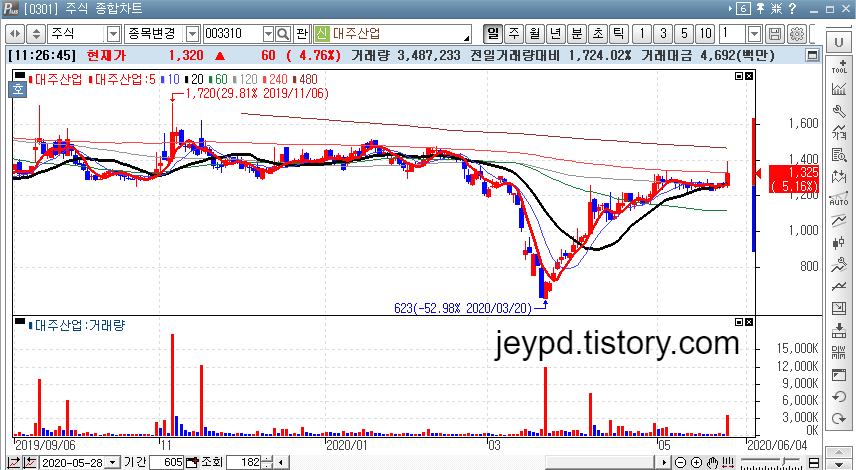Expand the 대주산업 stock name box corner

click(467, 38)
